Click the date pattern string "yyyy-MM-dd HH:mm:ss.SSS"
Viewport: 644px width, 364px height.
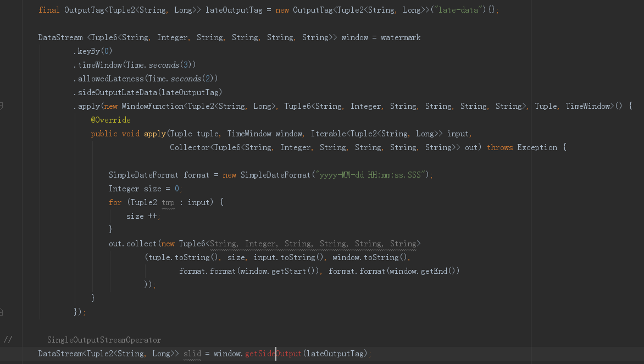[x=370, y=175]
